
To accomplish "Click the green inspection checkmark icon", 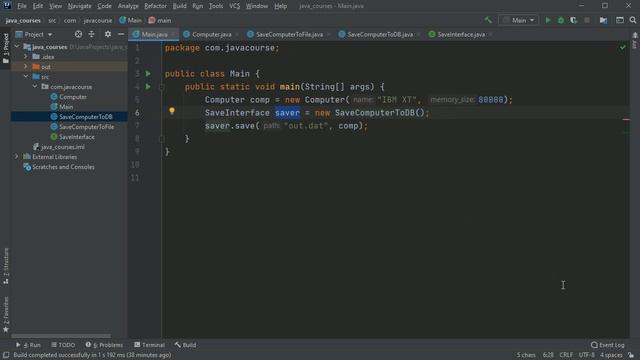I will tap(622, 47).
